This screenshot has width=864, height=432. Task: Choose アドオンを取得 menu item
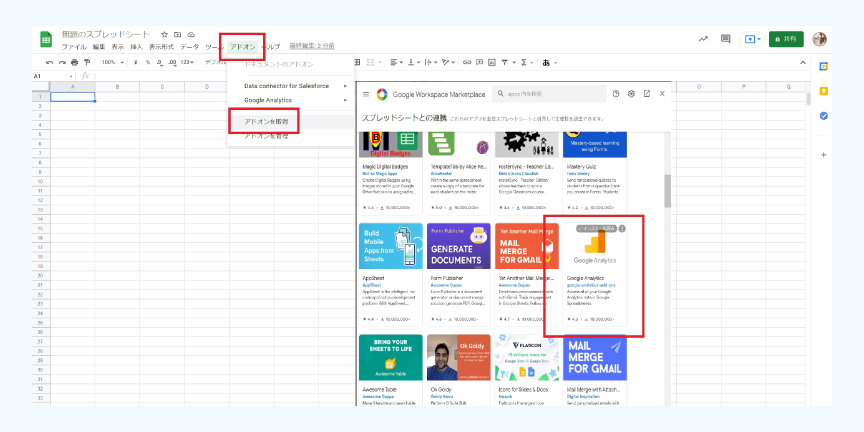pos(291,122)
